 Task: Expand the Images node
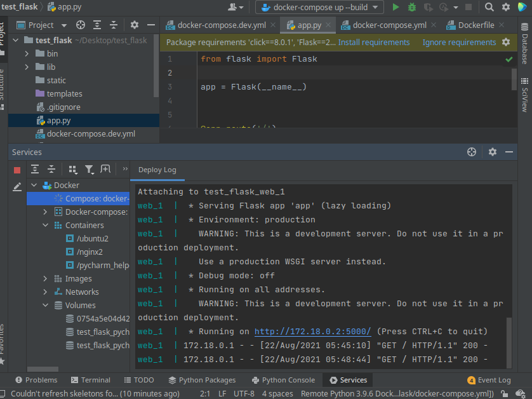coord(46,279)
